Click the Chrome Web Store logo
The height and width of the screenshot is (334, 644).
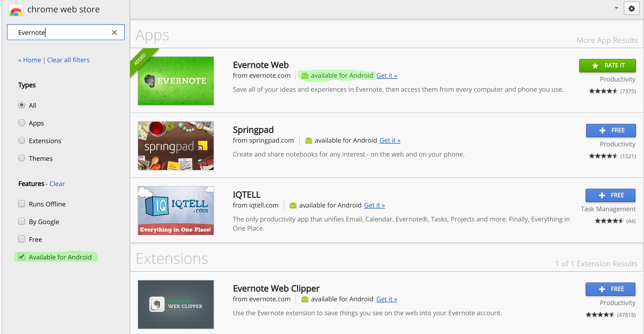16,10
